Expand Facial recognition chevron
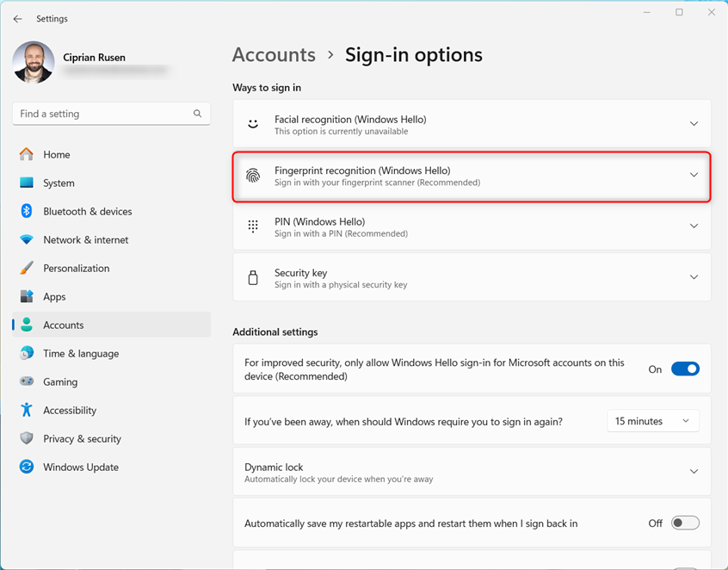 pos(694,124)
